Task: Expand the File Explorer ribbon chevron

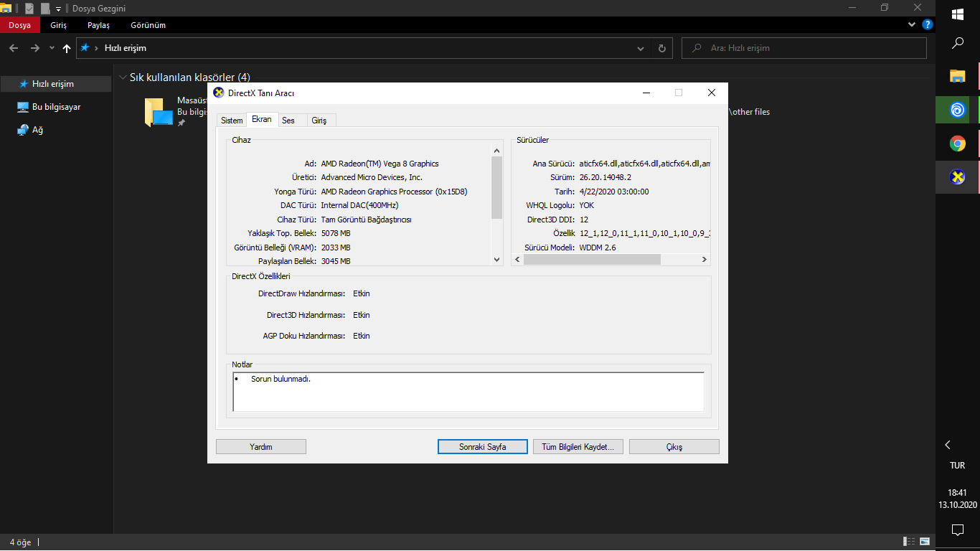Action: coord(912,24)
